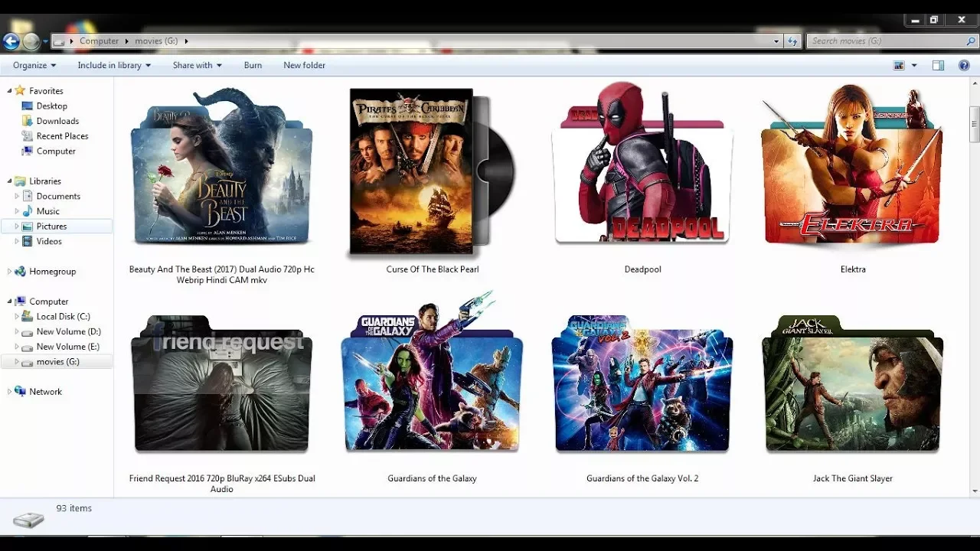
Task: Expand the Documents library node
Action: (x=17, y=197)
